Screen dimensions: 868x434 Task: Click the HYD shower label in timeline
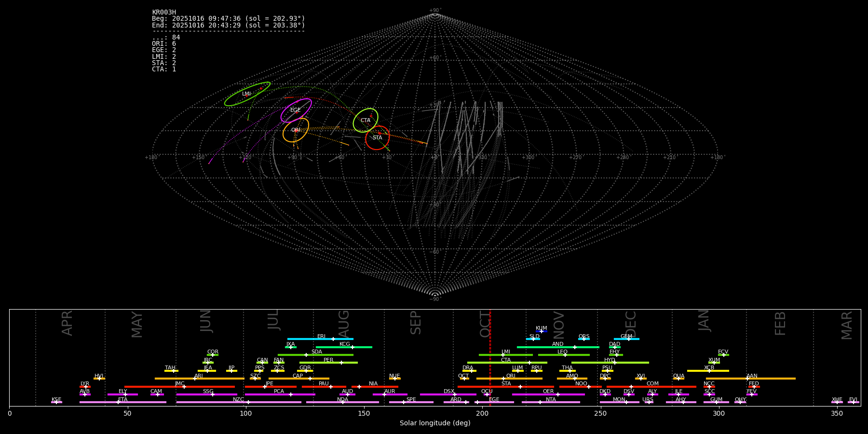[x=610, y=360]
